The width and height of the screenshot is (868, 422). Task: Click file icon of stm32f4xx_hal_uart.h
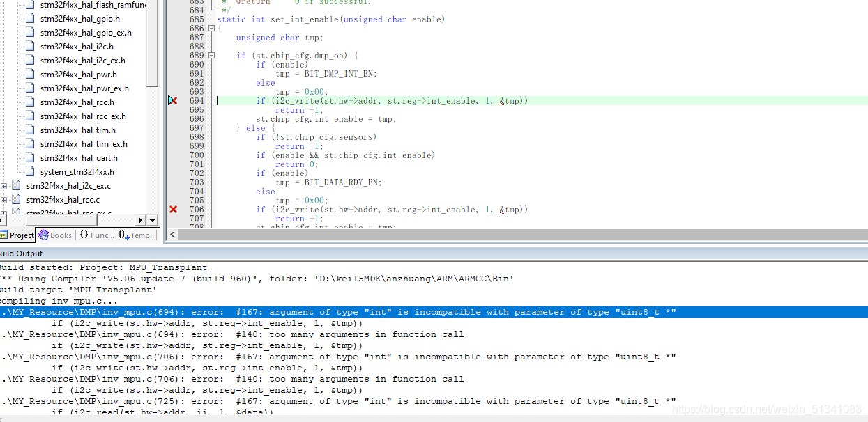coord(30,158)
